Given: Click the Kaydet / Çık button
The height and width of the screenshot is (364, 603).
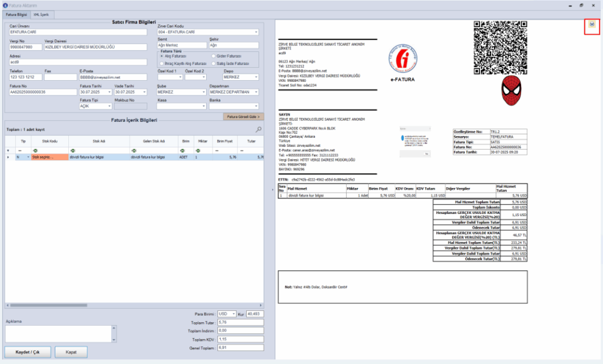Looking at the screenshot, I should pyautogui.click(x=27, y=352).
